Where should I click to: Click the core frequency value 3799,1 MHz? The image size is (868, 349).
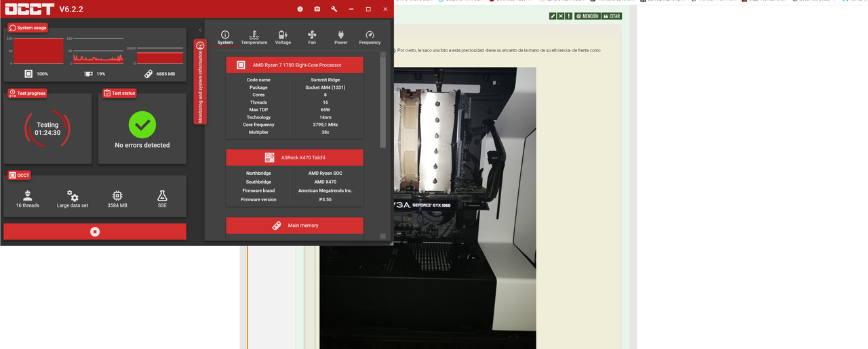tap(325, 125)
